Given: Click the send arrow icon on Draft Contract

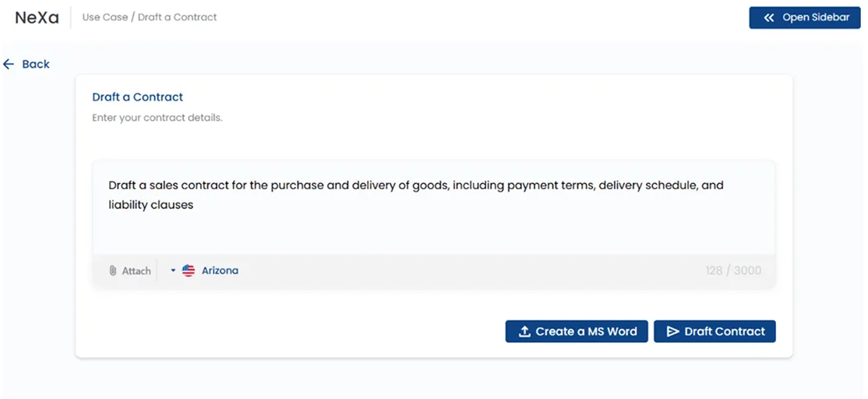Looking at the screenshot, I should click(x=672, y=331).
